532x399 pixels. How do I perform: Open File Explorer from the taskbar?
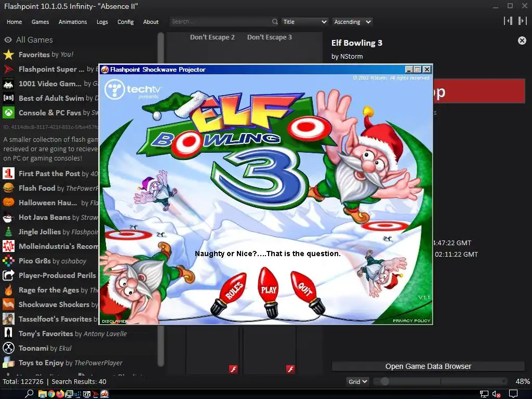tap(43, 394)
